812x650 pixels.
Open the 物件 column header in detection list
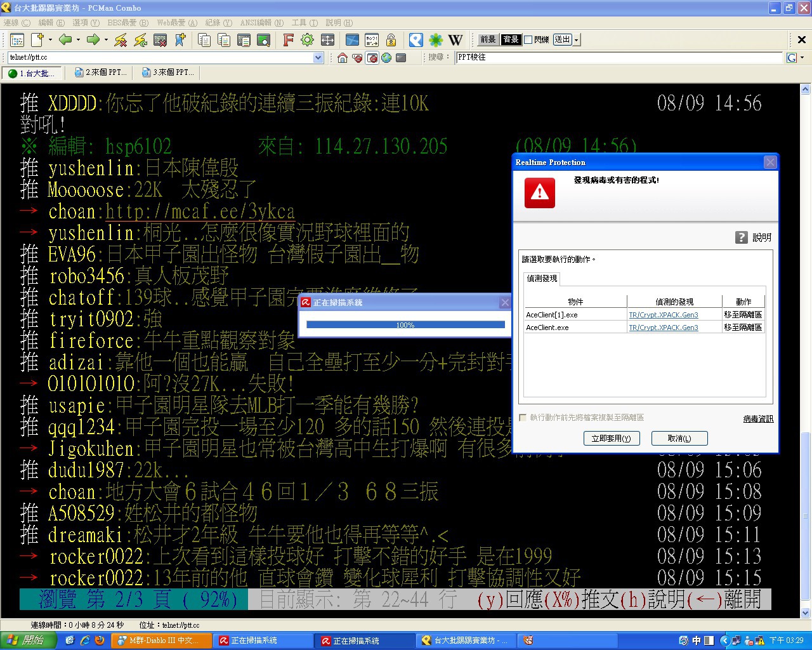[575, 302]
